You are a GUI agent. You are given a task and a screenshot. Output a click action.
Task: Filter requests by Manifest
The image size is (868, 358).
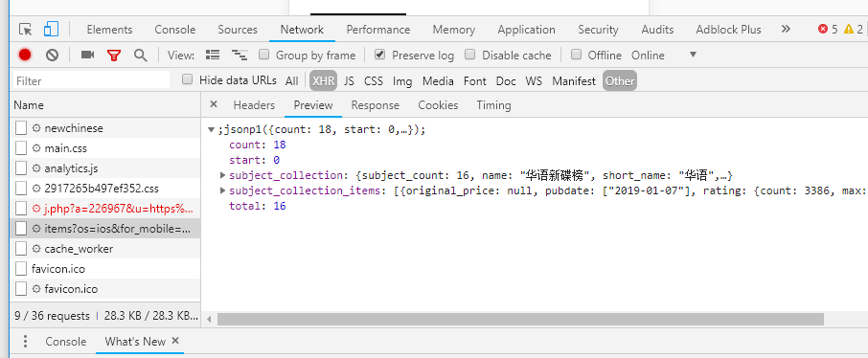point(574,80)
